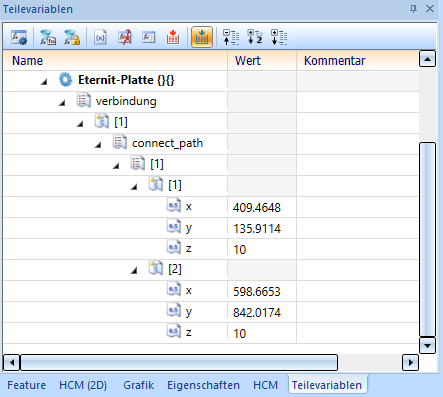The image size is (443, 397).
Task: Click the red arrow import table icon
Action: pyautogui.click(x=173, y=37)
